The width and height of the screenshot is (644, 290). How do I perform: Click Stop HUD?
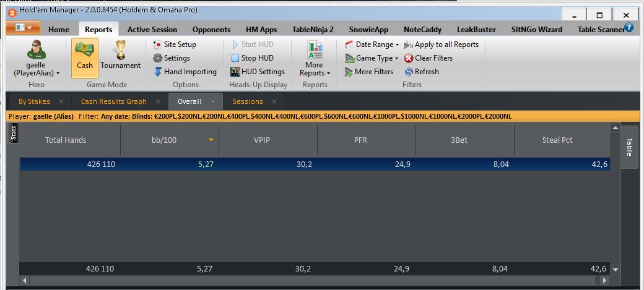point(253,58)
